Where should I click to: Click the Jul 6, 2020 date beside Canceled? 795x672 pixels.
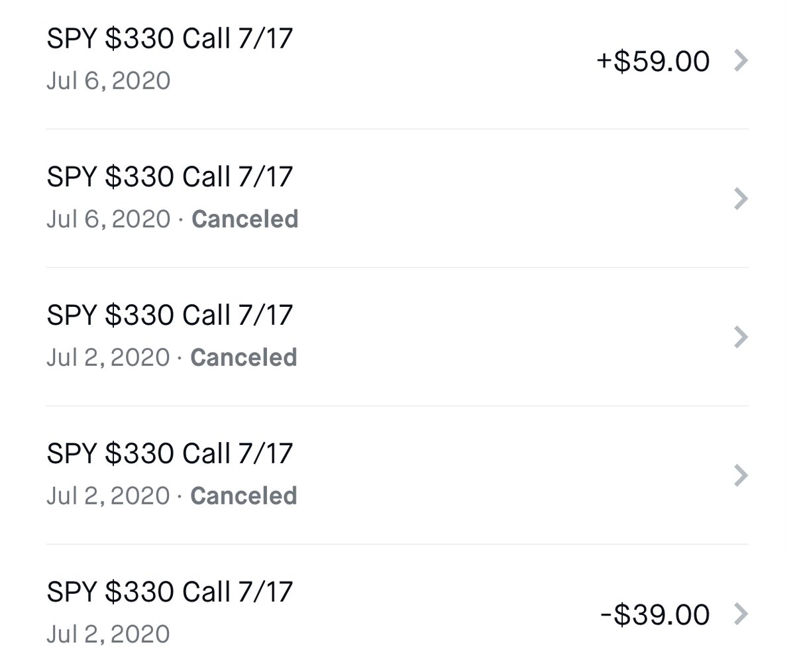click(x=109, y=219)
